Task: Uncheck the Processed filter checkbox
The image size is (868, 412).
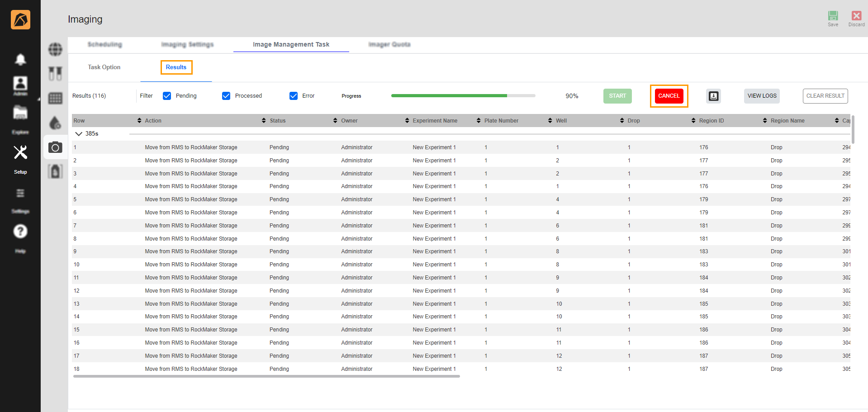Action: (226, 96)
